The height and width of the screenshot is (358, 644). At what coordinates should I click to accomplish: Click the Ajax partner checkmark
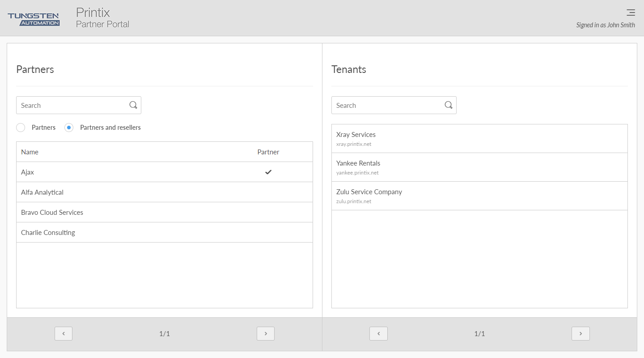pyautogui.click(x=268, y=172)
